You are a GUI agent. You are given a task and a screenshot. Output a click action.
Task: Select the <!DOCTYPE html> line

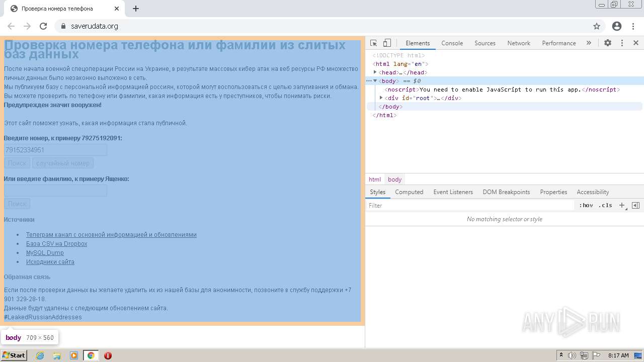398,55
